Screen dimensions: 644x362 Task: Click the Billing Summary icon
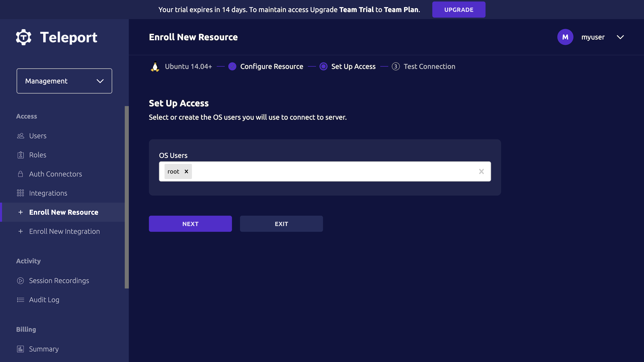pyautogui.click(x=20, y=349)
